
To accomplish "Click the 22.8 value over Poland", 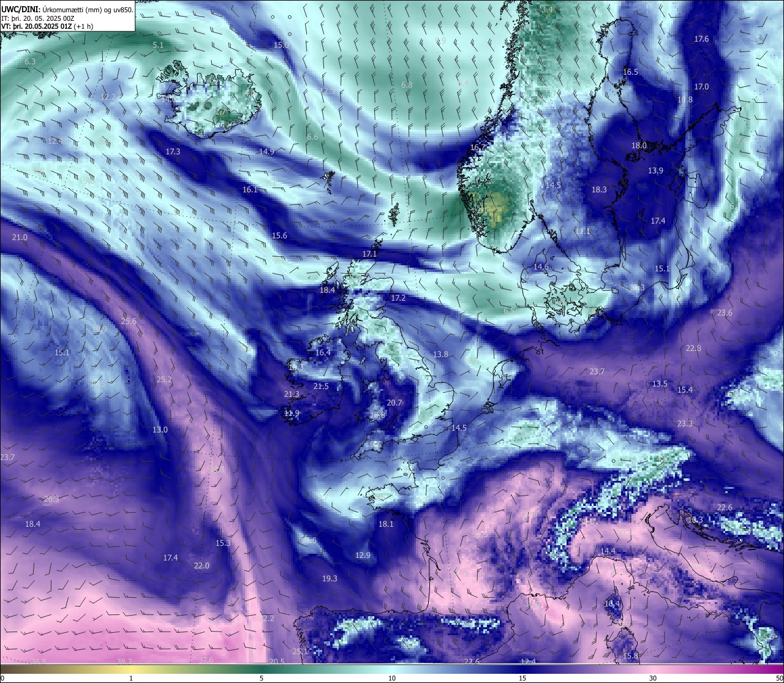I will pos(693,349).
